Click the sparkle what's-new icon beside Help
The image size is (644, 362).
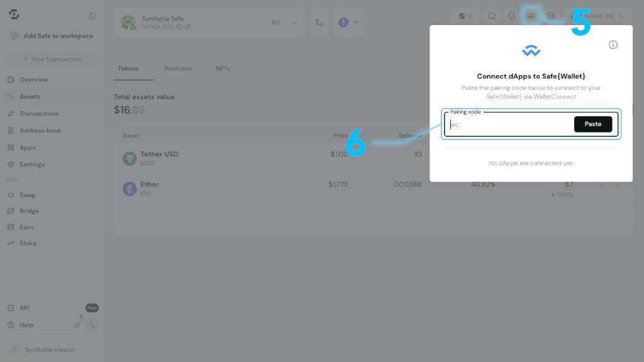(x=77, y=325)
